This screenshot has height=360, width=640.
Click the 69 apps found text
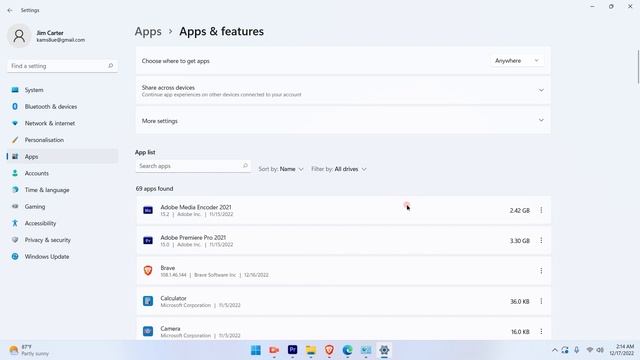(x=155, y=189)
